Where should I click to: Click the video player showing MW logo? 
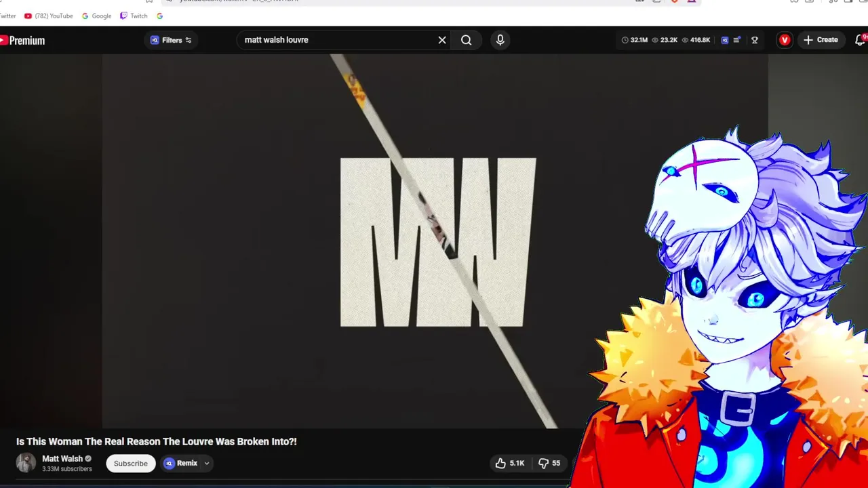(x=434, y=241)
